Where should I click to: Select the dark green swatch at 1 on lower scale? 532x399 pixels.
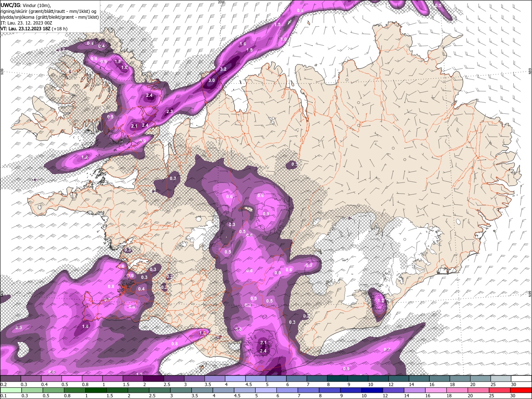point(96,390)
